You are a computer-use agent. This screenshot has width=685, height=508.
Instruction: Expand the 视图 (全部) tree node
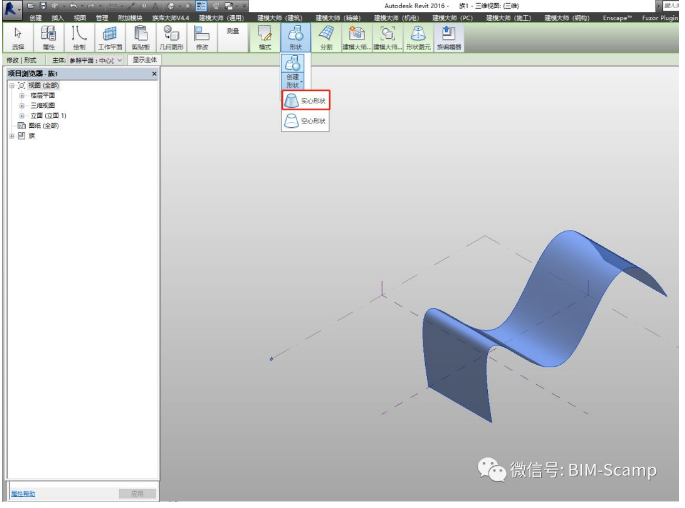[12, 86]
